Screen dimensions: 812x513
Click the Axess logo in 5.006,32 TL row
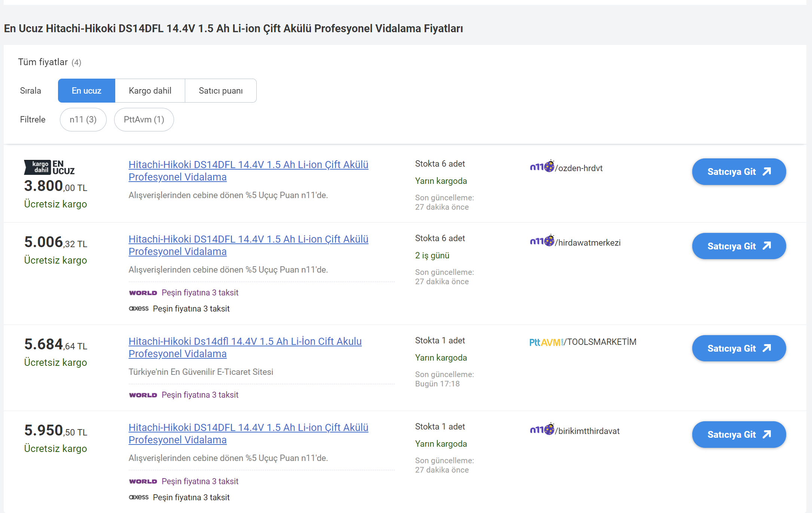coord(139,309)
